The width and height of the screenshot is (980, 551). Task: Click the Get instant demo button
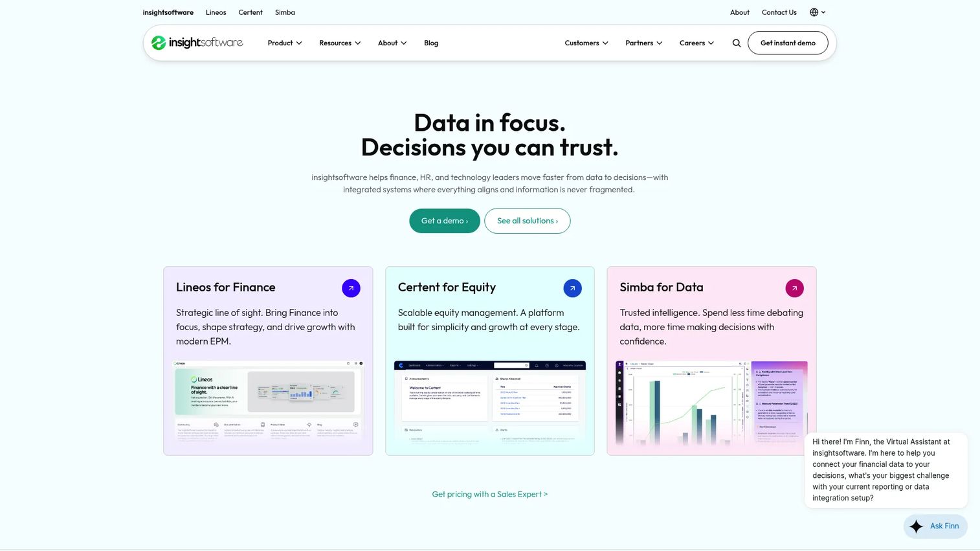click(x=788, y=43)
